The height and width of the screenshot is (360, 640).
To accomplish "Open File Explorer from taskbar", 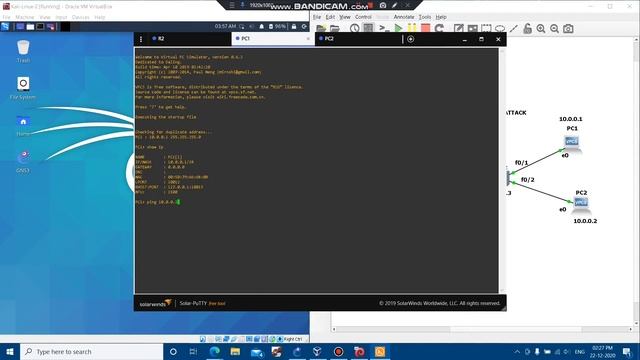I will (x=235, y=351).
